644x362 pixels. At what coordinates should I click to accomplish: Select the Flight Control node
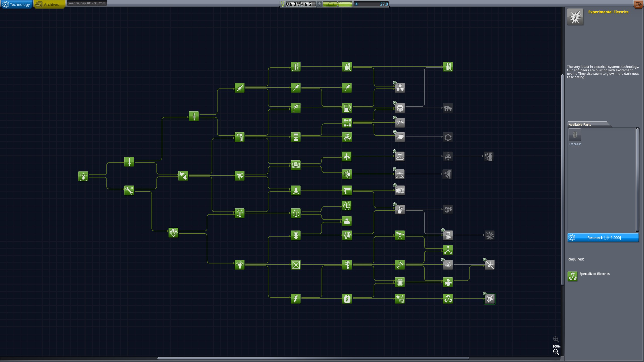click(239, 213)
